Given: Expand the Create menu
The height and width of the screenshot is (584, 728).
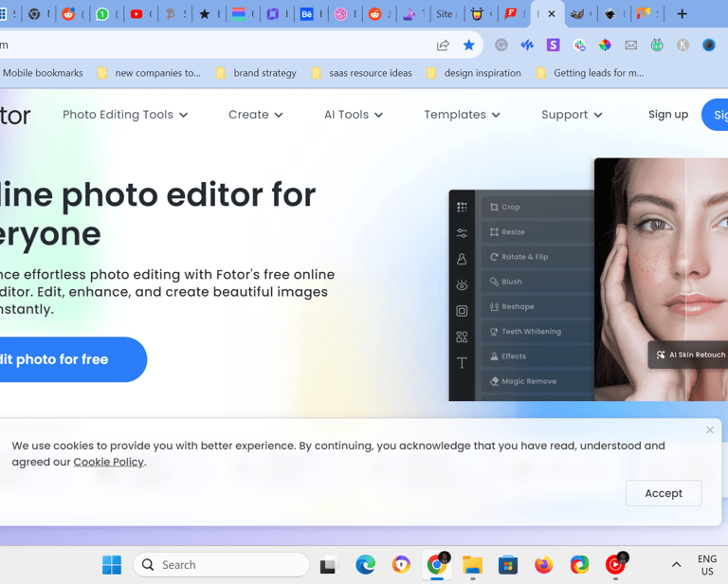Looking at the screenshot, I should coord(255,115).
